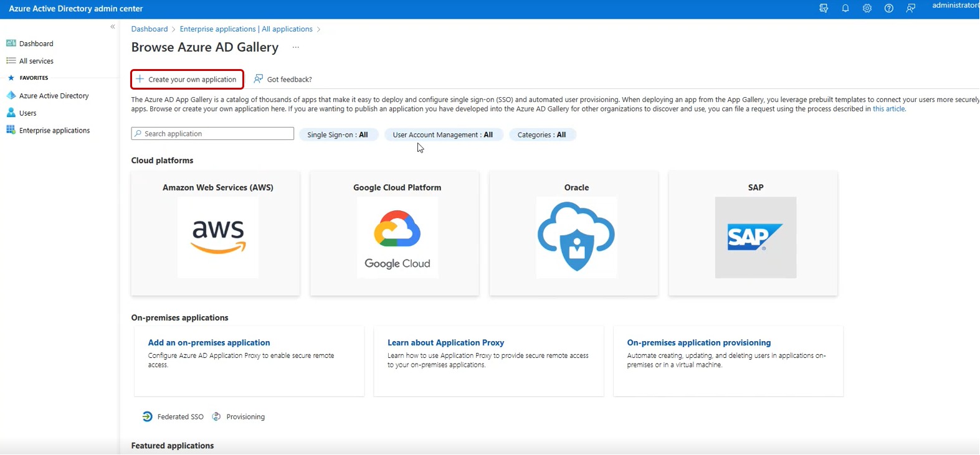Open Learn about Application Proxy

pos(445,343)
